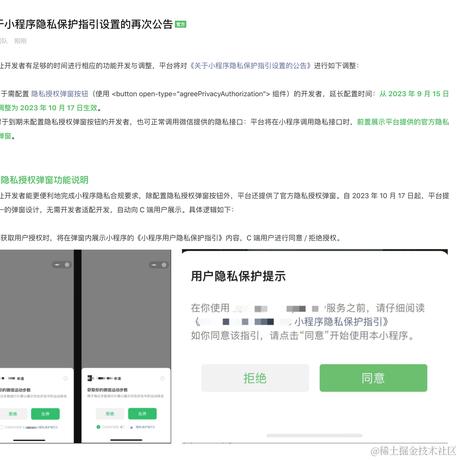Screen dimensions: 460x460
Task: Click the green 隐私授权弹窗功能说明 heading
Action: pyautogui.click(x=44, y=180)
